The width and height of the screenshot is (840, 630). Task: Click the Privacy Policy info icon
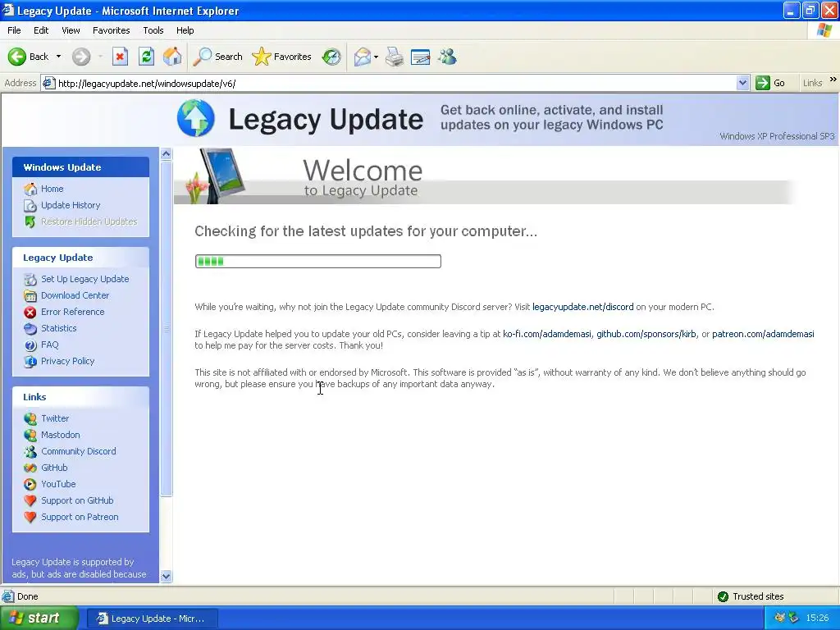(x=30, y=361)
